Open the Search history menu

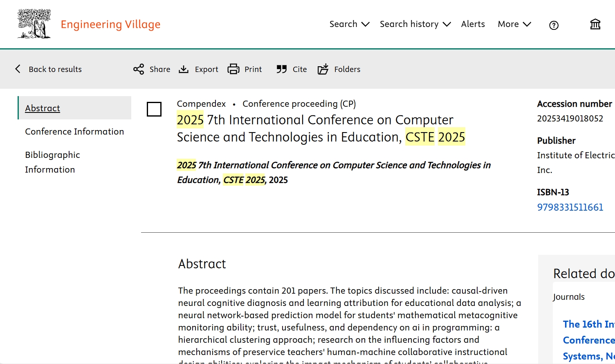click(x=415, y=24)
